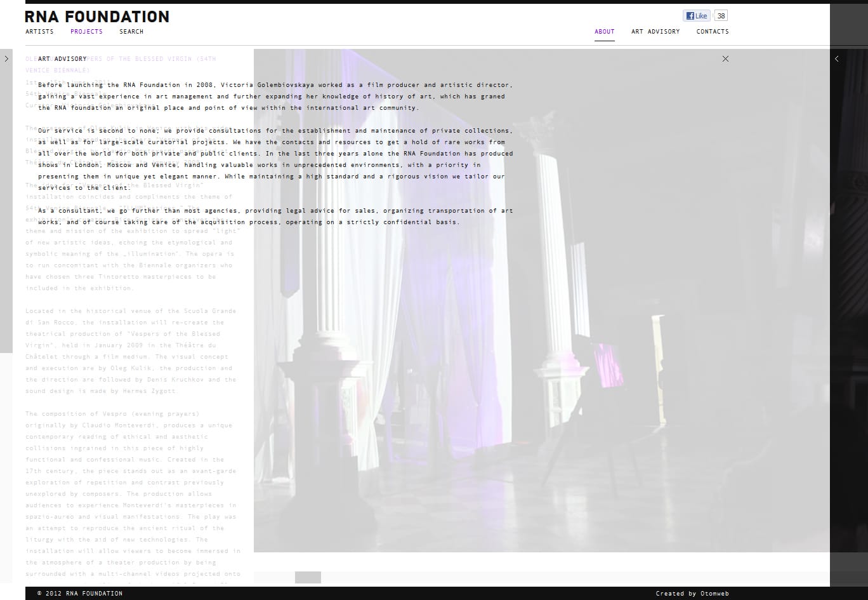Open the PROJECTS menu item

(x=86, y=32)
